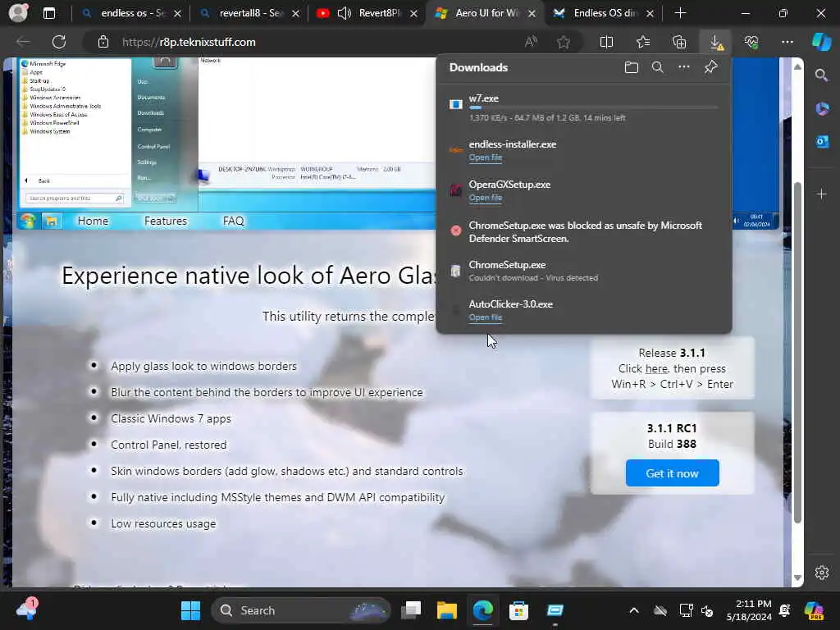Add this page to favorites star
Viewport: 840px width, 630px height.
(x=564, y=42)
